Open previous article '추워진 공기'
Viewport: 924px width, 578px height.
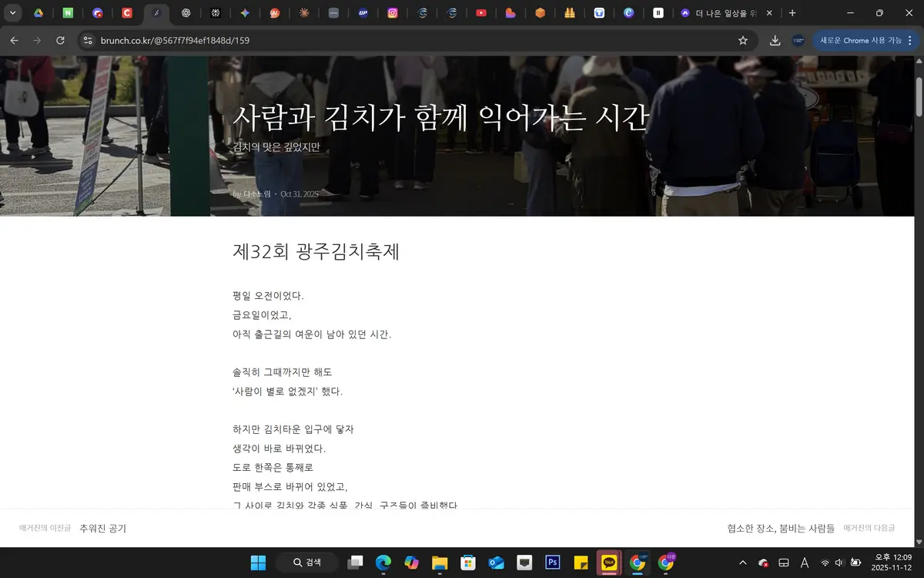click(x=102, y=529)
